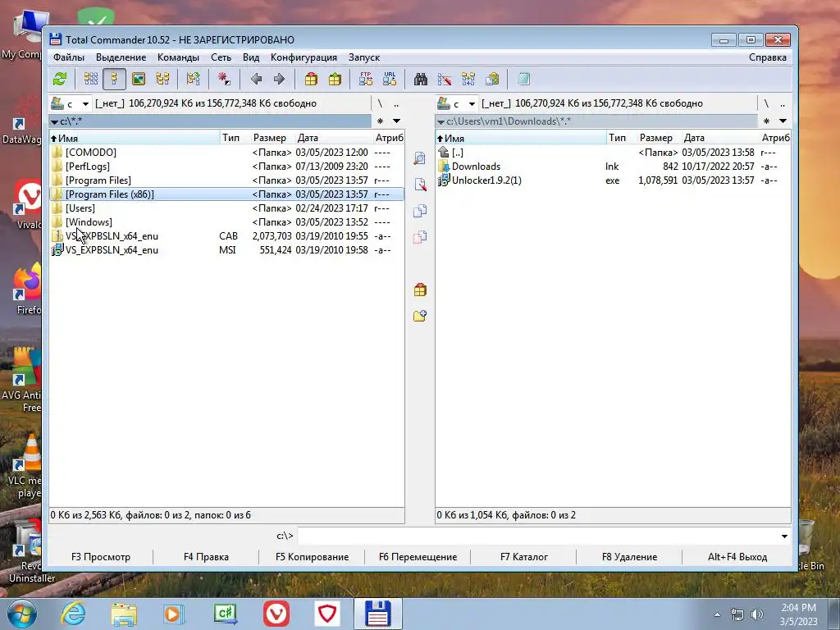Viewport: 840px width, 630px height.
Task: Go to root in left panel with backslash
Action: (380, 103)
